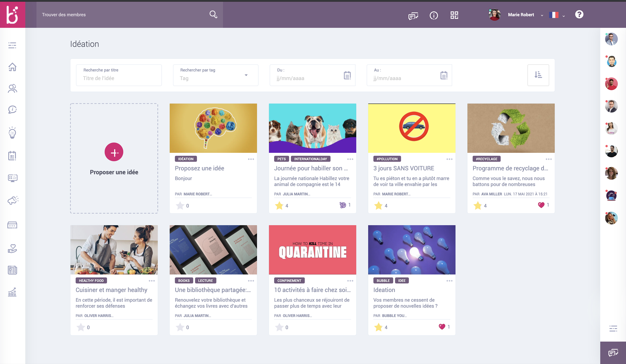Click the search magnifier icon
Image resolution: width=626 pixels, height=364 pixels.
coord(213,15)
